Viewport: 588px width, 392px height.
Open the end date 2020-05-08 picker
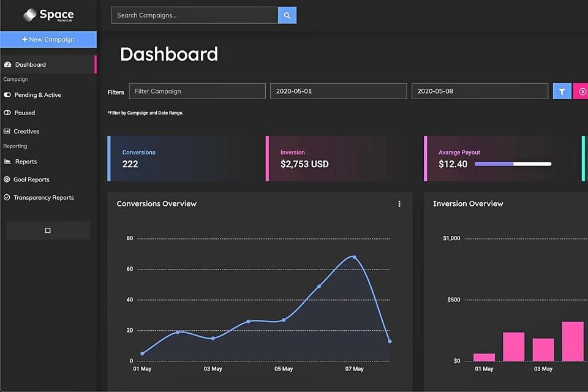point(479,91)
